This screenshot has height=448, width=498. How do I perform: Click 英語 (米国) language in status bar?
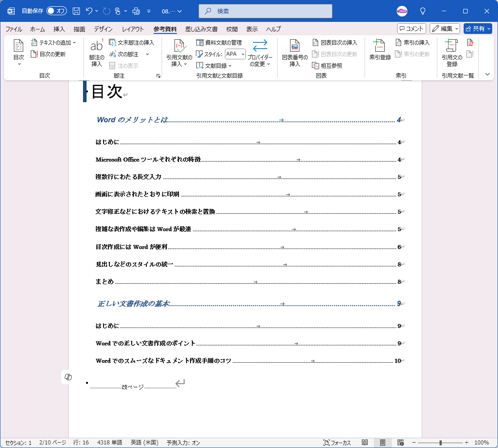145,443
